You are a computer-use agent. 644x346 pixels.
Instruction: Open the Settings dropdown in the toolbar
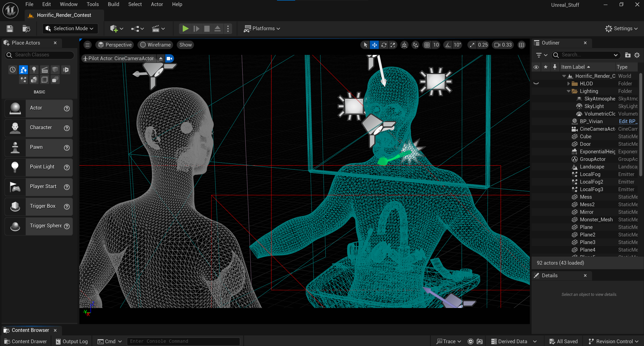[621, 28]
